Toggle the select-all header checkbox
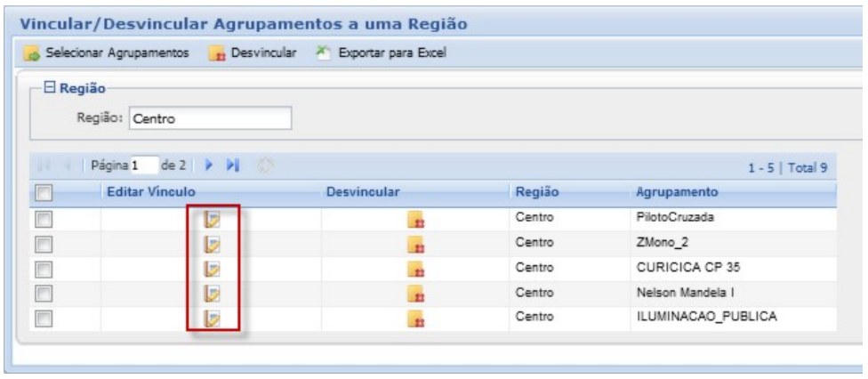Viewport: 868px width, 379px height. tap(40, 192)
